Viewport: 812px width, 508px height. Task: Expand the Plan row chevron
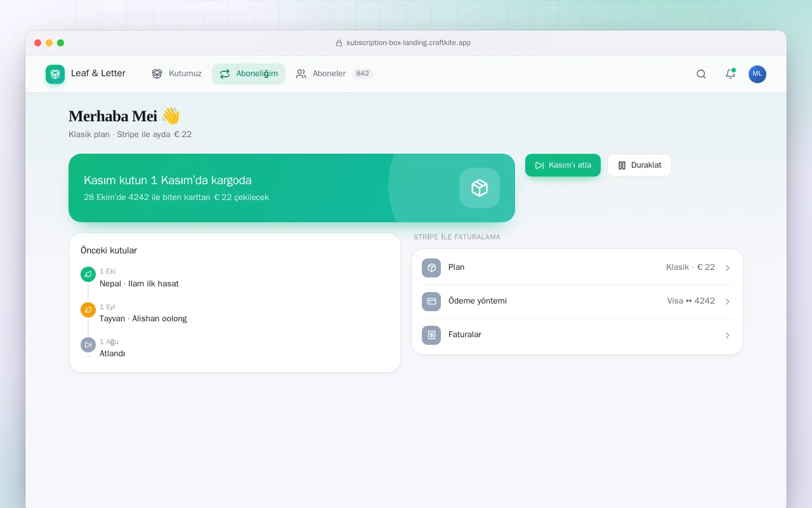728,268
